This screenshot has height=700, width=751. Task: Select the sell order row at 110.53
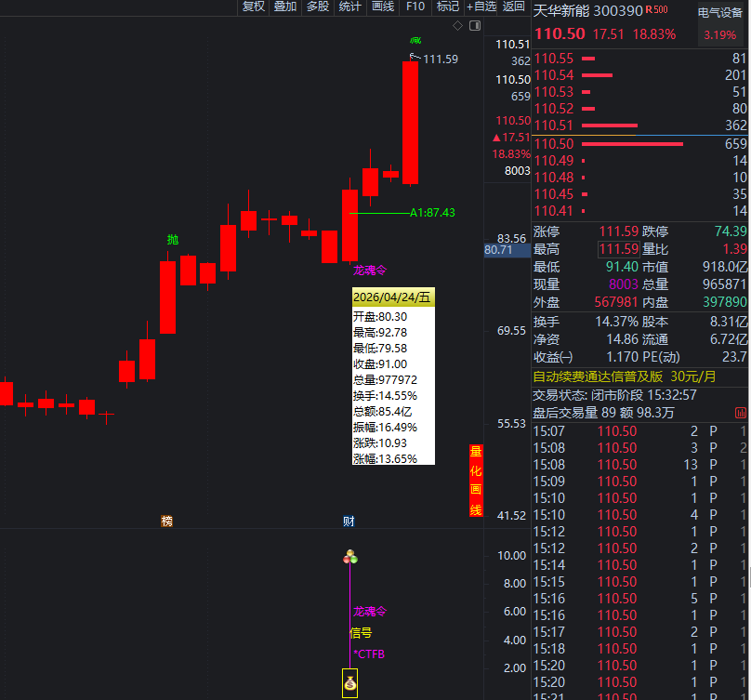640,92
